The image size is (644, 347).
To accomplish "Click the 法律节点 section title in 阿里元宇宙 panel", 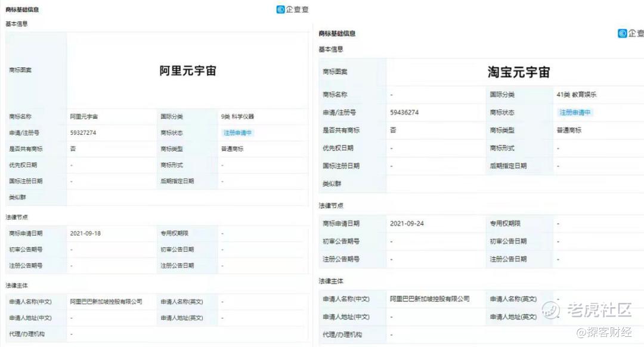I will pos(17,217).
